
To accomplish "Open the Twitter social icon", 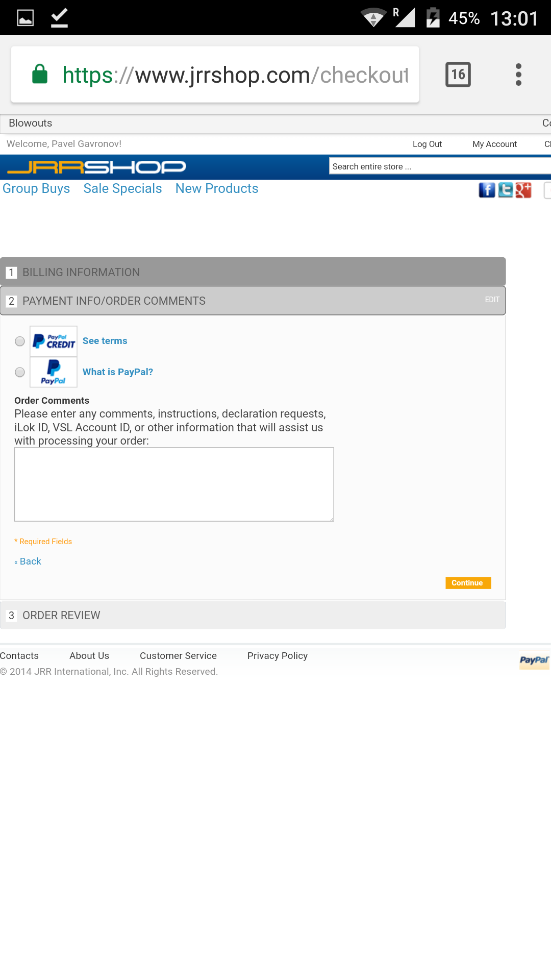I will click(505, 190).
